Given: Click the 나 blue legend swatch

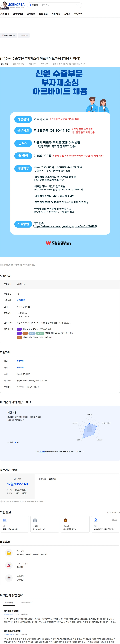Looking at the screenshot, I should [15, 442].
